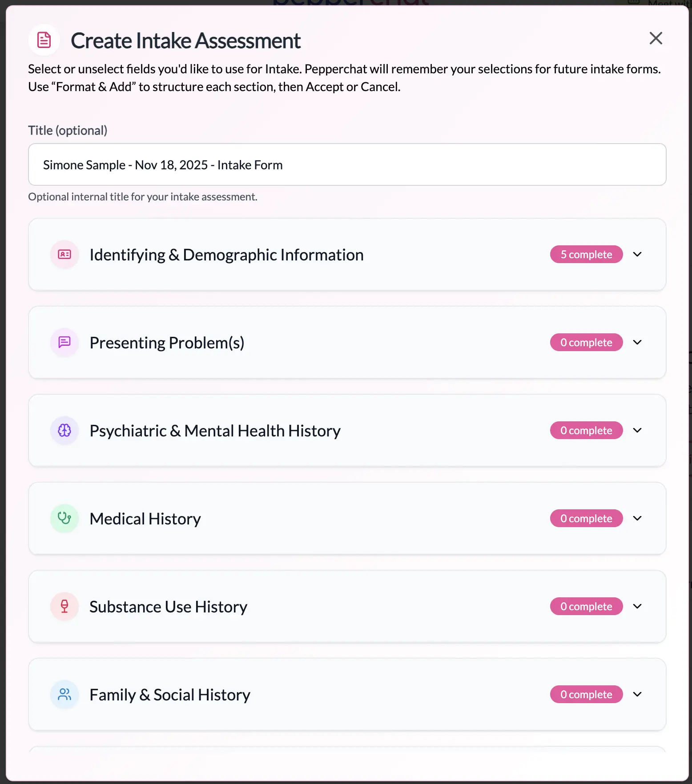Viewport: 692px width, 784px height.
Task: Click the brain icon for Psychiatric History
Action: (x=64, y=430)
